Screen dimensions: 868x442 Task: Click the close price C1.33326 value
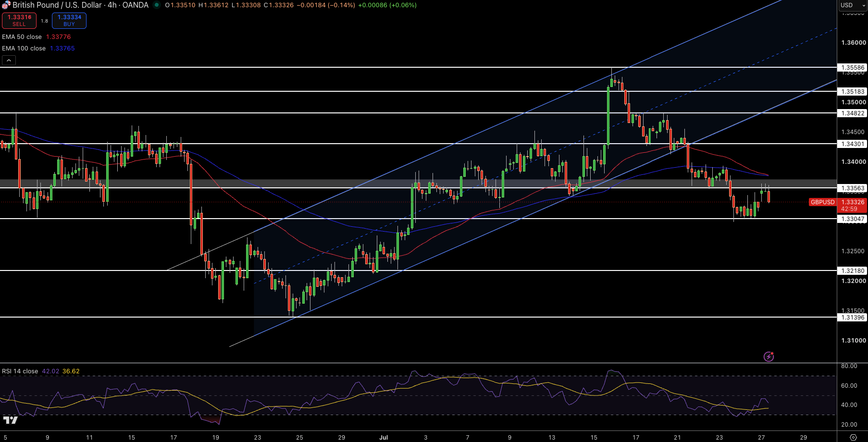(x=278, y=5)
